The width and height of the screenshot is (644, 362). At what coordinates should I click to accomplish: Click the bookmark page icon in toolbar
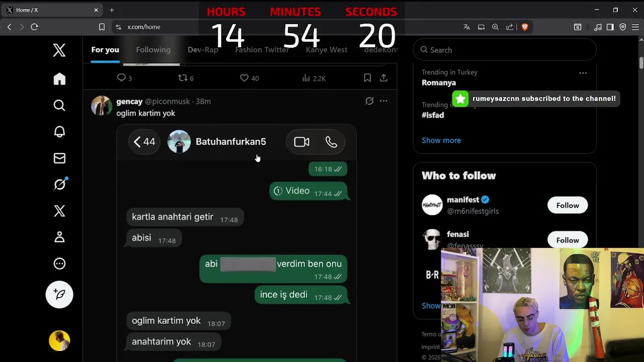point(102,27)
